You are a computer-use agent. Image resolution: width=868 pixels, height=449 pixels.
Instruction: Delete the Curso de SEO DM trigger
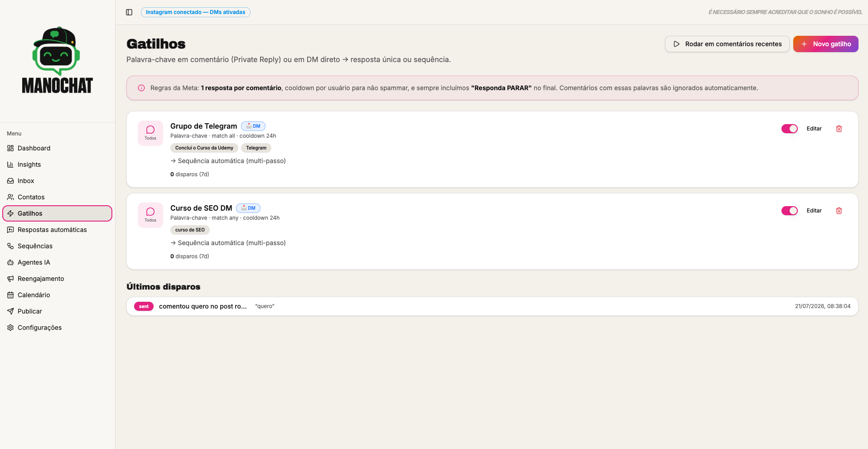coord(839,211)
